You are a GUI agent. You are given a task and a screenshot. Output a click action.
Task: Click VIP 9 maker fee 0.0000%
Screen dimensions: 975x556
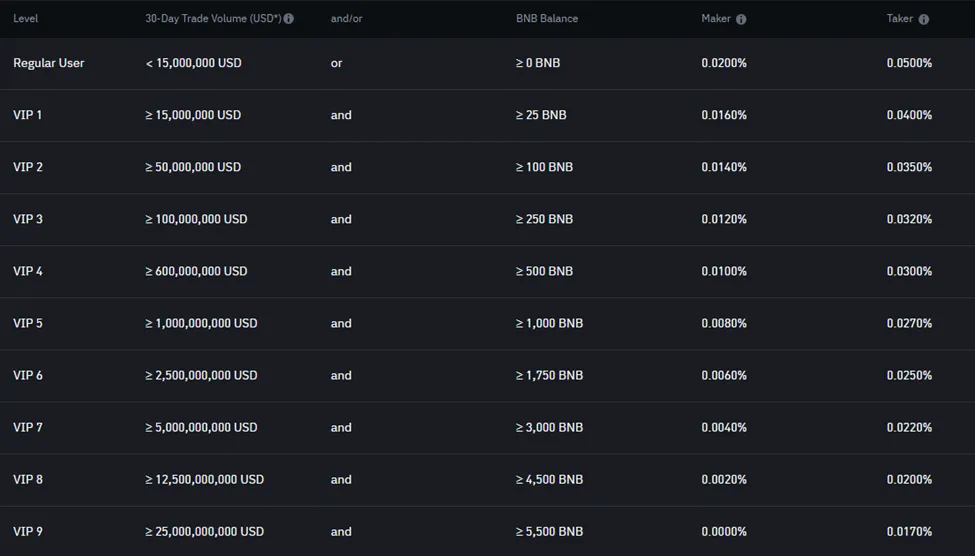(724, 532)
